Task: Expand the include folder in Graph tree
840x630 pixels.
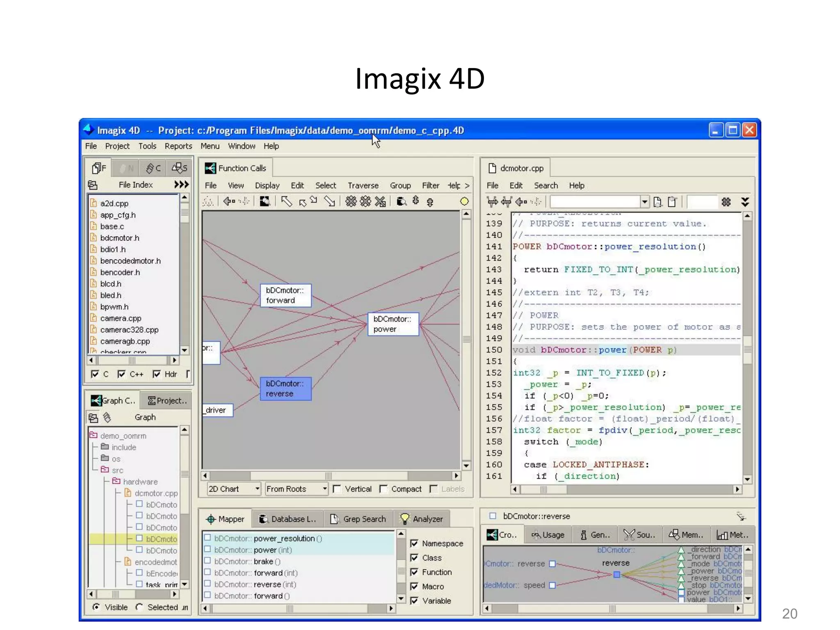Action: pos(105,447)
